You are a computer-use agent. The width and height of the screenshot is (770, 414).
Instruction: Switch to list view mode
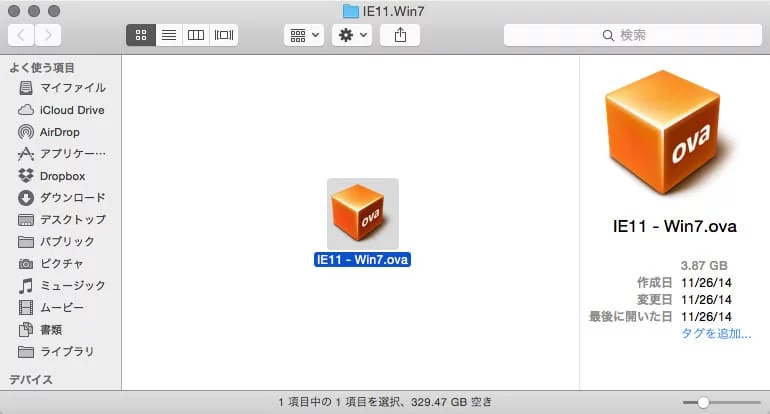pyautogui.click(x=169, y=35)
